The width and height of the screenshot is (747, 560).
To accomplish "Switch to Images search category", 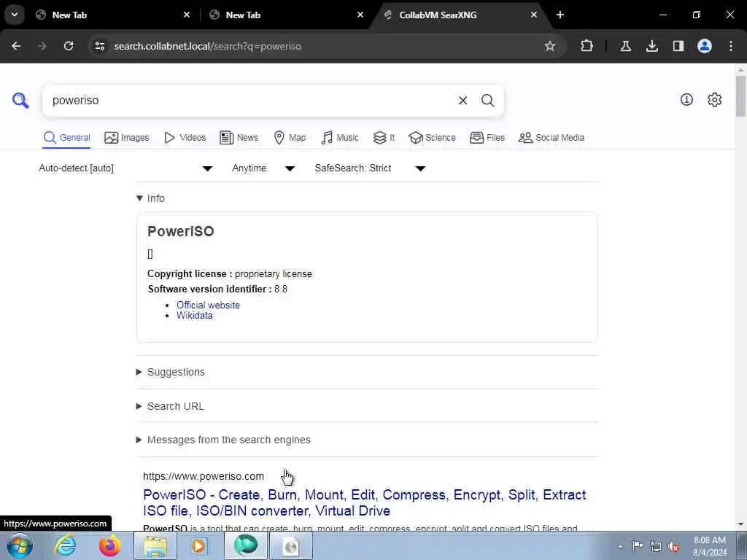I will pyautogui.click(x=127, y=138).
